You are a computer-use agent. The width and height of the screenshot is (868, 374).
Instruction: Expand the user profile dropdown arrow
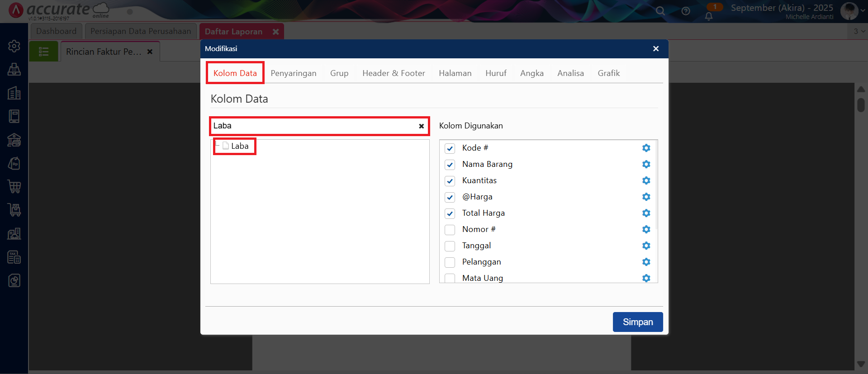pos(863,11)
